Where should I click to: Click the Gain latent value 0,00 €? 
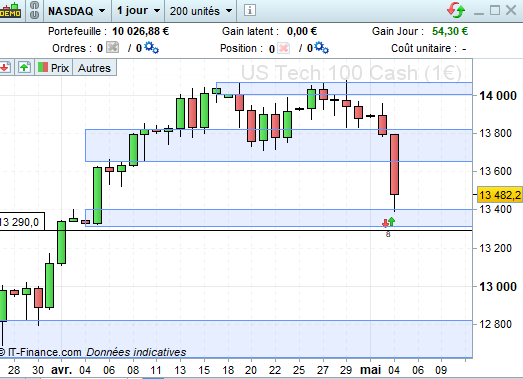(302, 31)
